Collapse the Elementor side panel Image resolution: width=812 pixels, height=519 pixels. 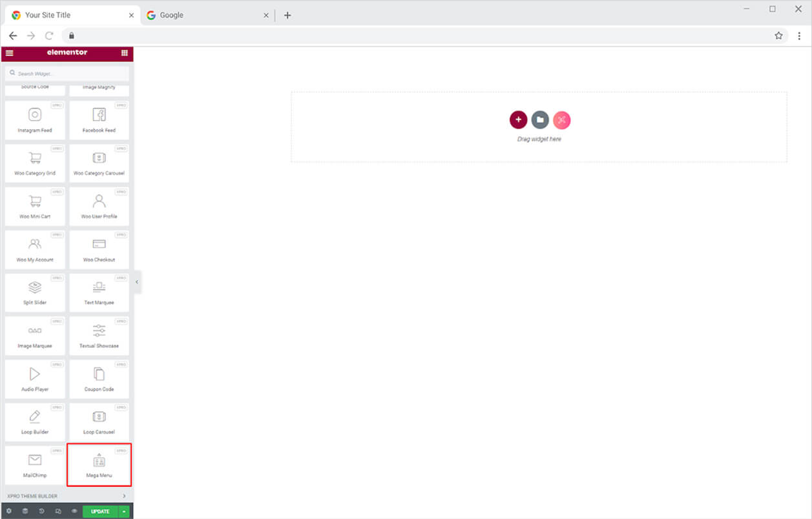coord(137,282)
